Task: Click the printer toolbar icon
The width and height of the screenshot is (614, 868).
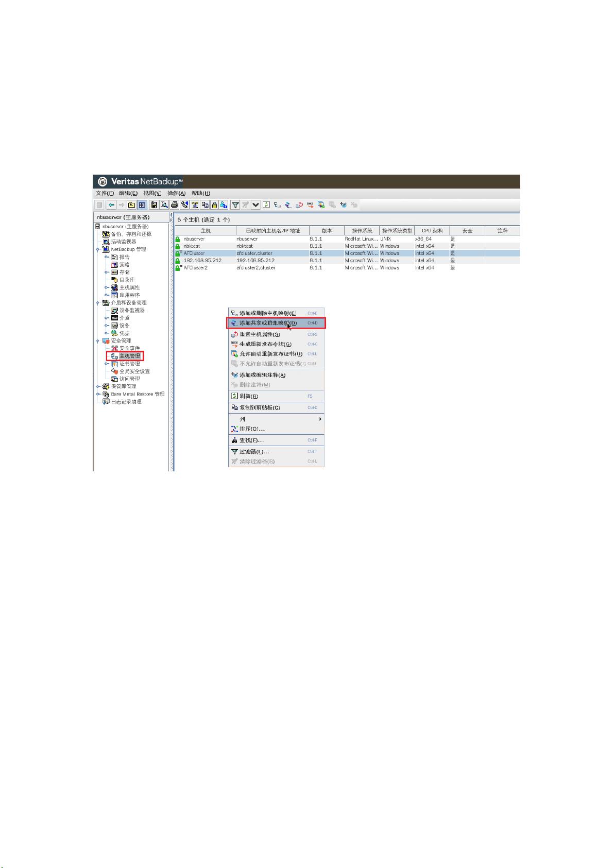Action: [x=175, y=205]
